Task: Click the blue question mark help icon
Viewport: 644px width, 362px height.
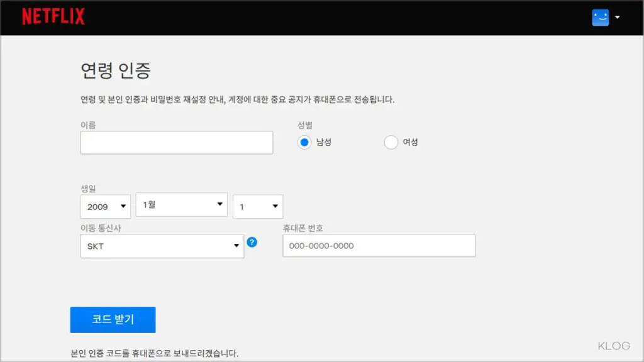Action: pos(252,242)
